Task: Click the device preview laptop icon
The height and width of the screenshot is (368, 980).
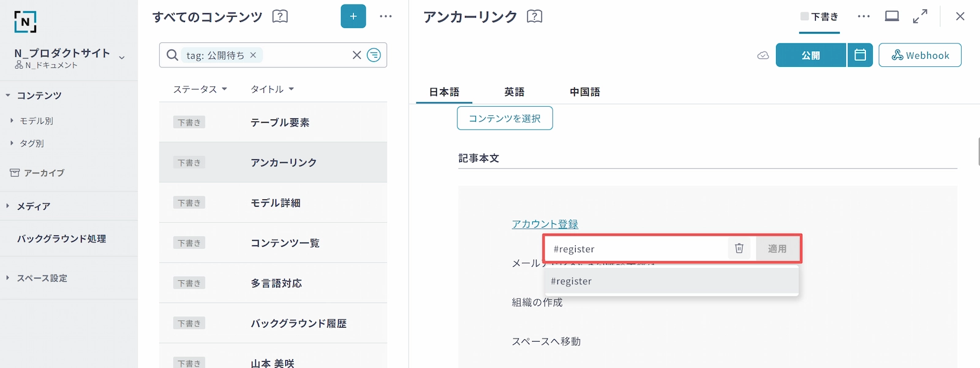Action: (x=892, y=17)
